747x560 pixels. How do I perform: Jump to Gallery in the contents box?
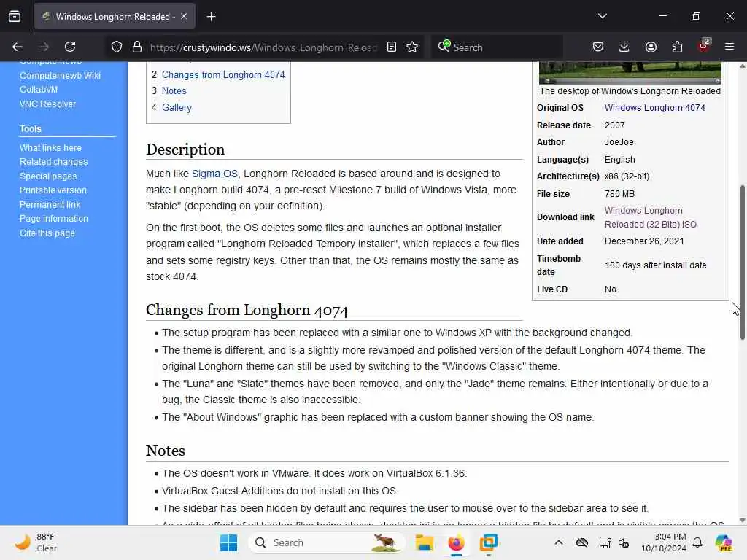[x=177, y=108]
